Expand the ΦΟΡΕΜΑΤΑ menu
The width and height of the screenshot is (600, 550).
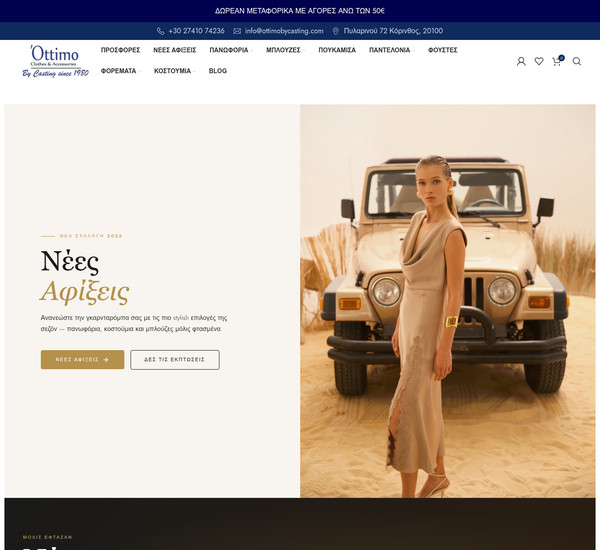click(x=121, y=71)
